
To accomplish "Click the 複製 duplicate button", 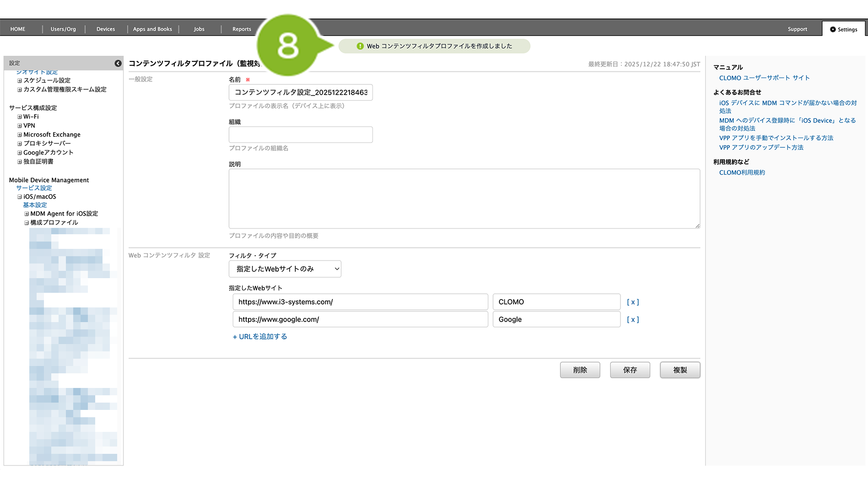I will [680, 370].
